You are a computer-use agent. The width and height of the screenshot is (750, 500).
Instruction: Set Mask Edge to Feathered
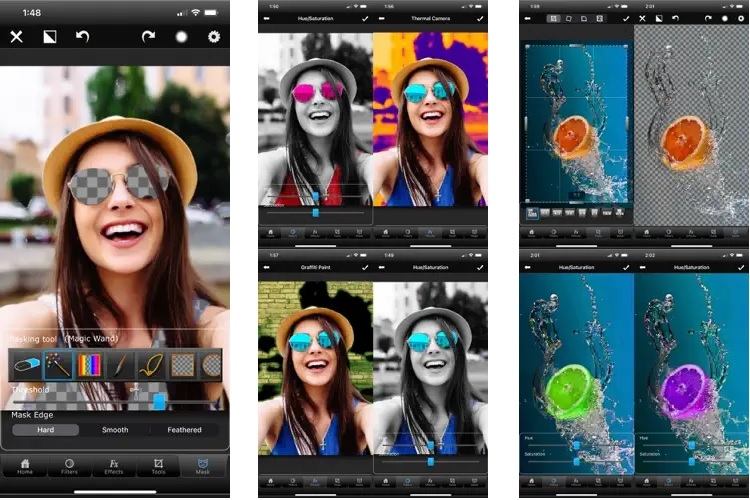click(x=185, y=430)
